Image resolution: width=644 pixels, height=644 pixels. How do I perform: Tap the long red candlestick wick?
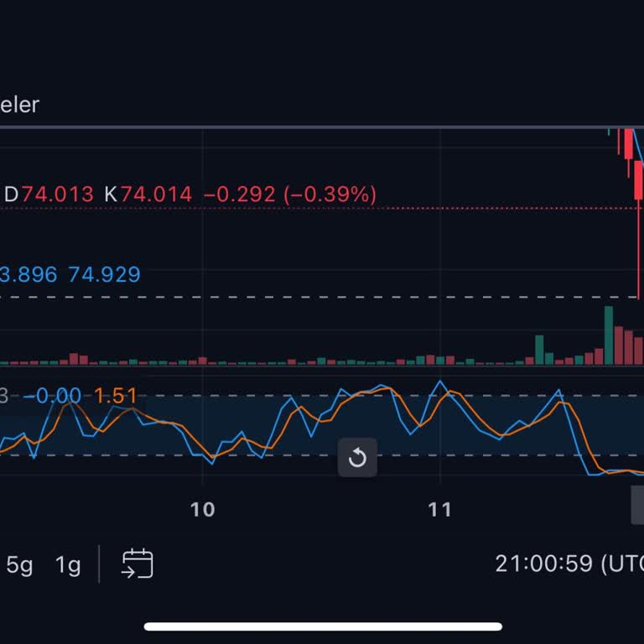point(639,252)
